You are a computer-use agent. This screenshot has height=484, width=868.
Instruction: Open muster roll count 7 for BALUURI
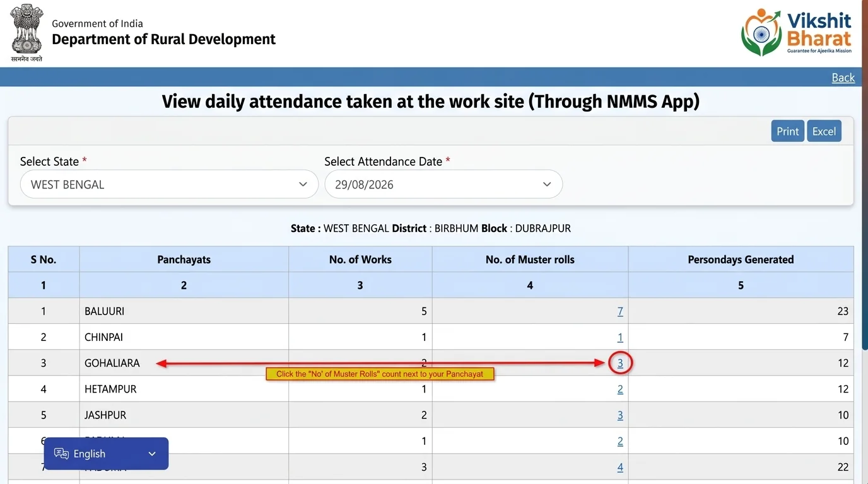point(620,311)
